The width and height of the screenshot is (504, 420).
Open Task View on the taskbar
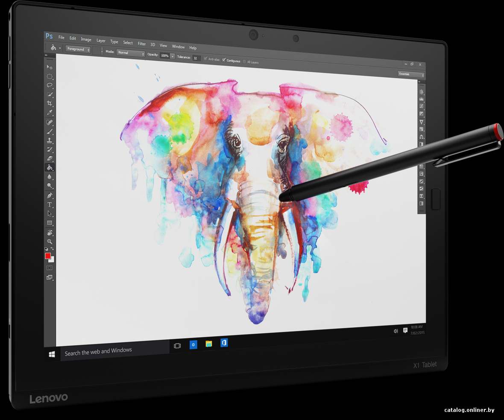pyautogui.click(x=177, y=346)
